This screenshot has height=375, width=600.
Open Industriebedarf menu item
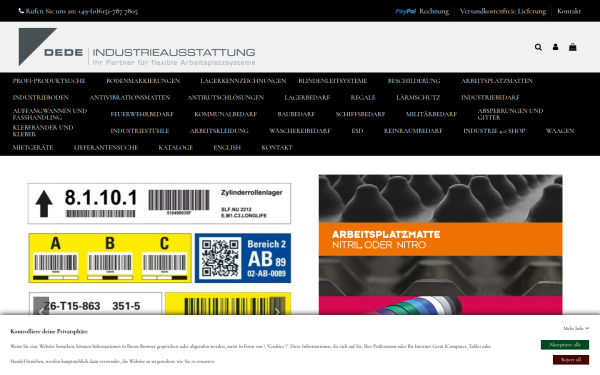(x=490, y=98)
